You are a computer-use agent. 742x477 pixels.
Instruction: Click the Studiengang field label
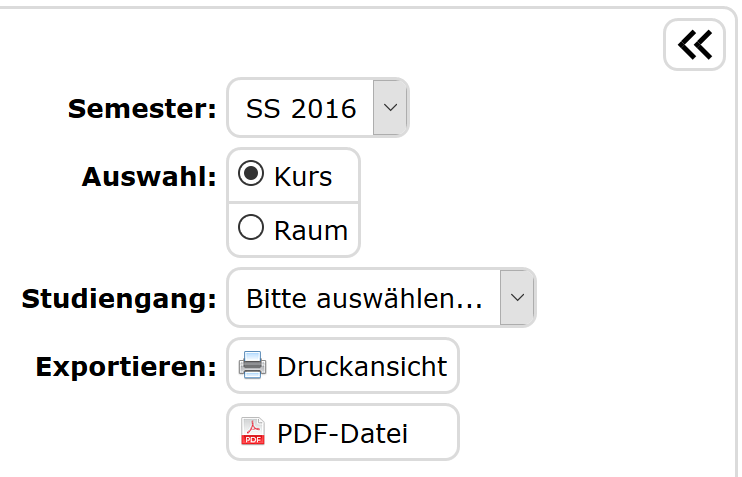click(x=119, y=298)
